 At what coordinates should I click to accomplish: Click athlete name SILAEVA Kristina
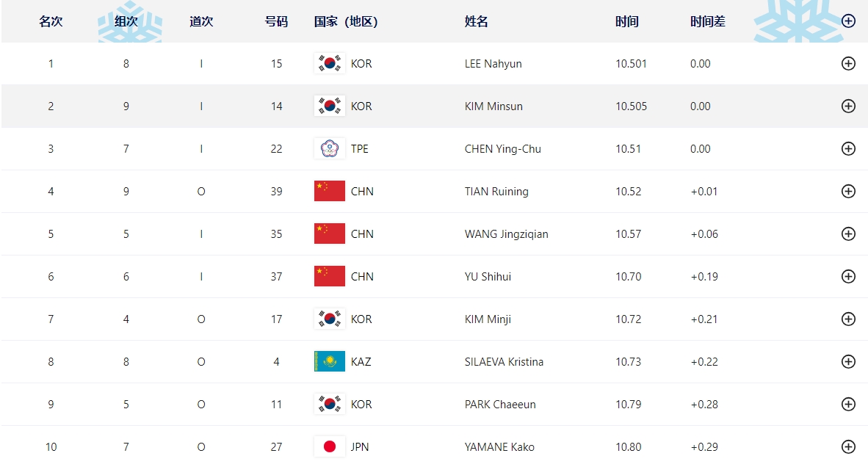504,362
